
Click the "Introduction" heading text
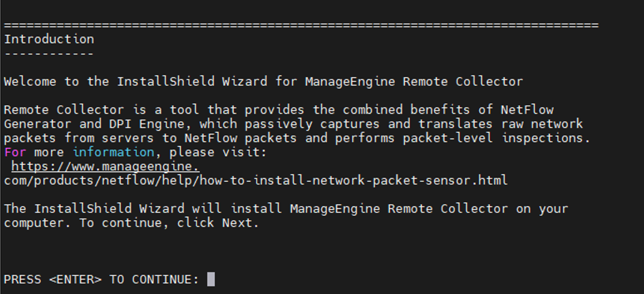pyautogui.click(x=49, y=39)
